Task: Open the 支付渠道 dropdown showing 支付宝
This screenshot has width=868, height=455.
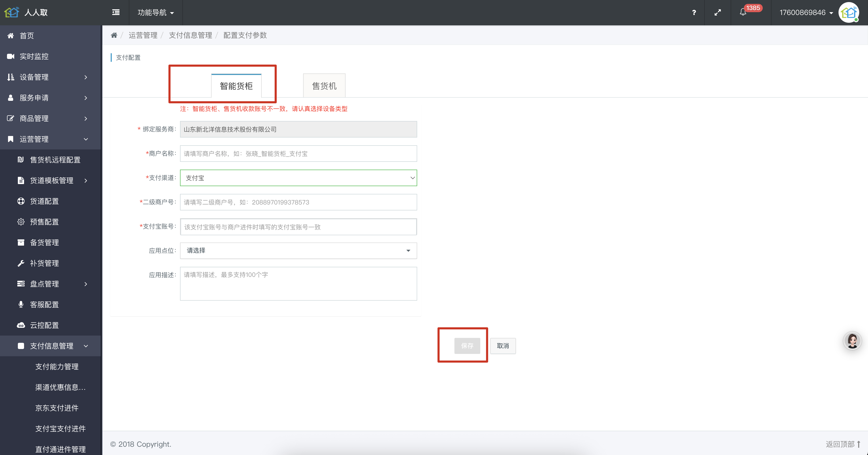Action: pos(298,178)
